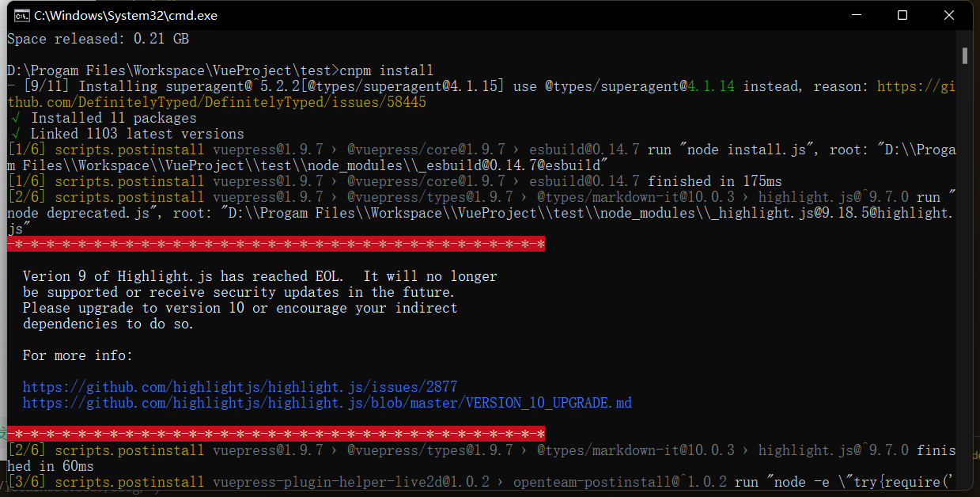Click the lower red asterisk separator line

click(276, 434)
